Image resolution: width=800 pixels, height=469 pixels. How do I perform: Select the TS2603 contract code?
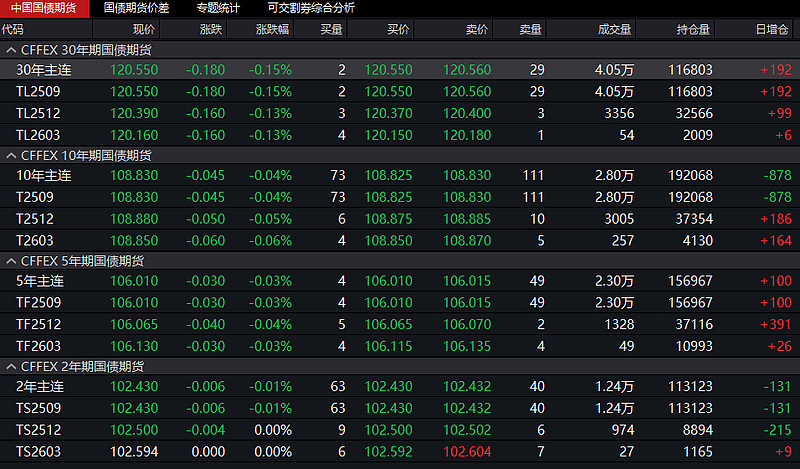point(38,452)
